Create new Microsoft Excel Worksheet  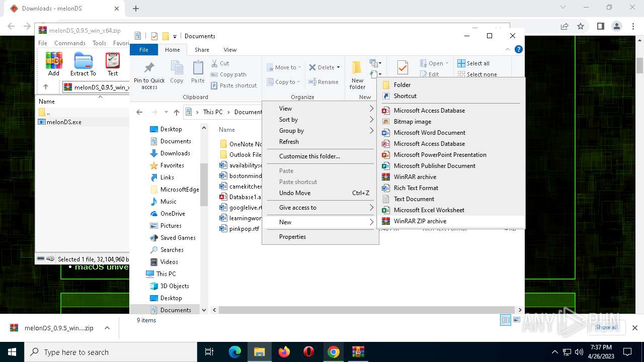point(451,210)
